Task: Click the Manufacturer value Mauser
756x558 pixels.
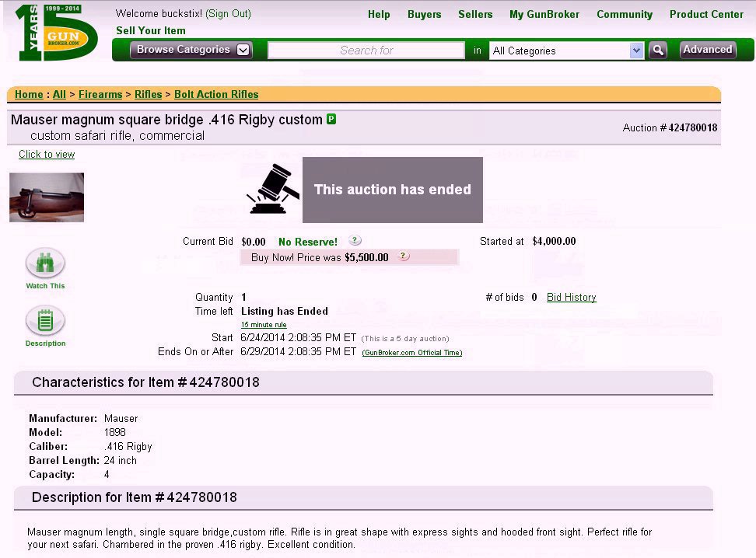Action: tap(121, 419)
